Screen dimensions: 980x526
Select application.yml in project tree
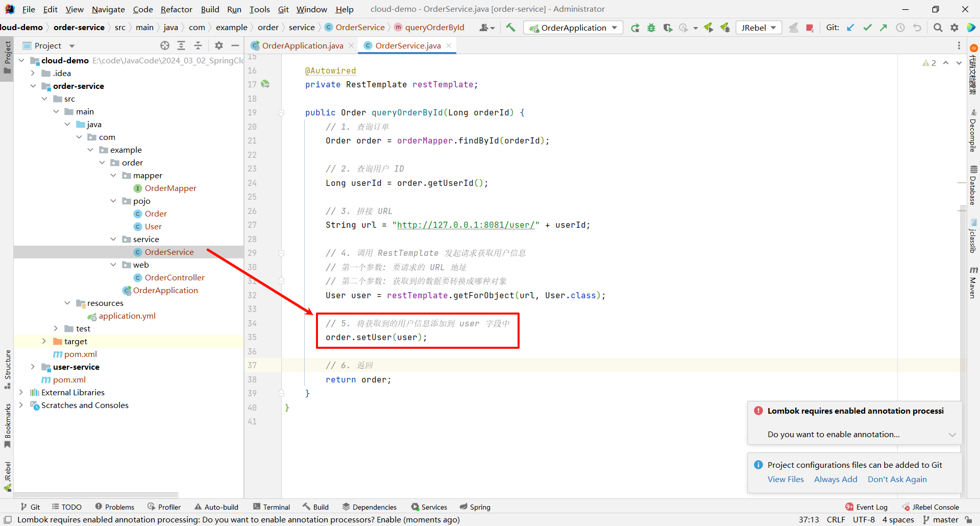pos(127,316)
